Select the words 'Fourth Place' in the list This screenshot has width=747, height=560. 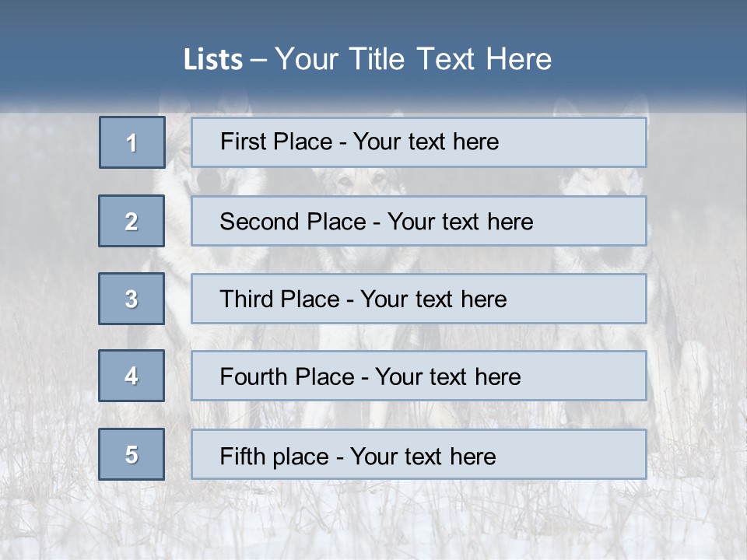tap(286, 377)
